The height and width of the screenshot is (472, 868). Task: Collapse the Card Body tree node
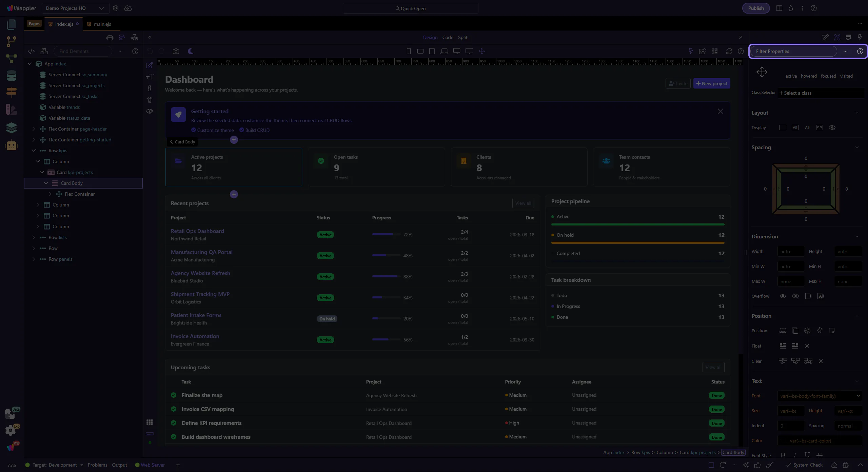(46, 183)
